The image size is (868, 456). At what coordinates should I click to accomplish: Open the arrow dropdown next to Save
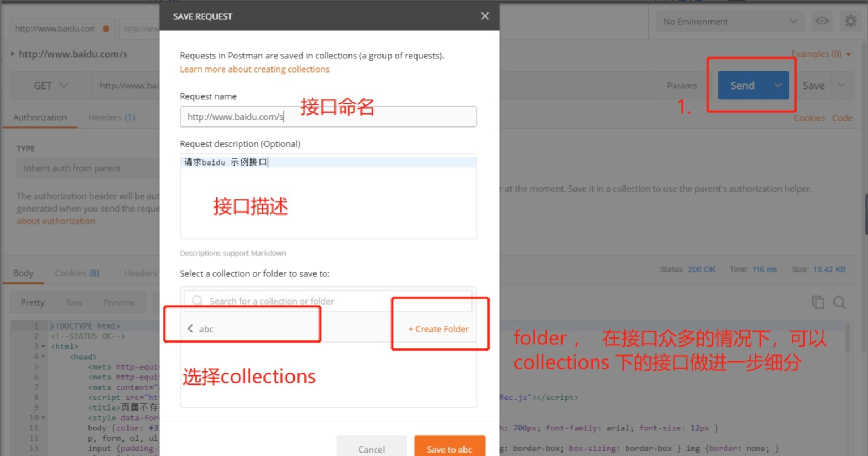pos(841,86)
